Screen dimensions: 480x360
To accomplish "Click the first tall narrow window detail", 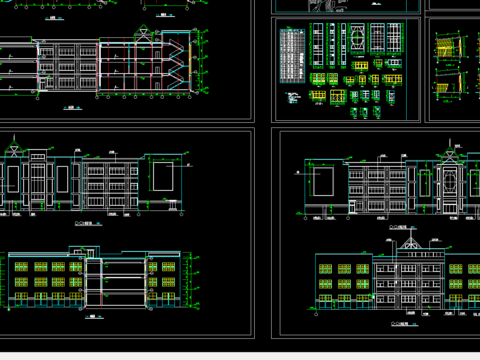I will [x=318, y=44].
